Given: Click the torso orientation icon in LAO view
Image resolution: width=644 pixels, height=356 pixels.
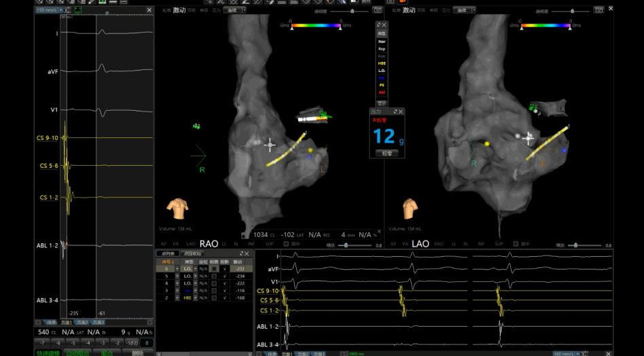Looking at the screenshot, I should (x=410, y=209).
